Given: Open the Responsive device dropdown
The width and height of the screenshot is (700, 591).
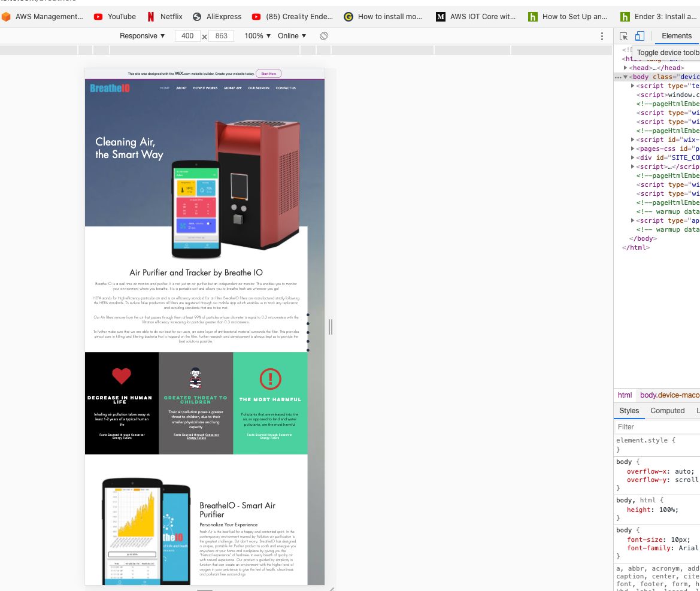Looking at the screenshot, I should coord(142,36).
